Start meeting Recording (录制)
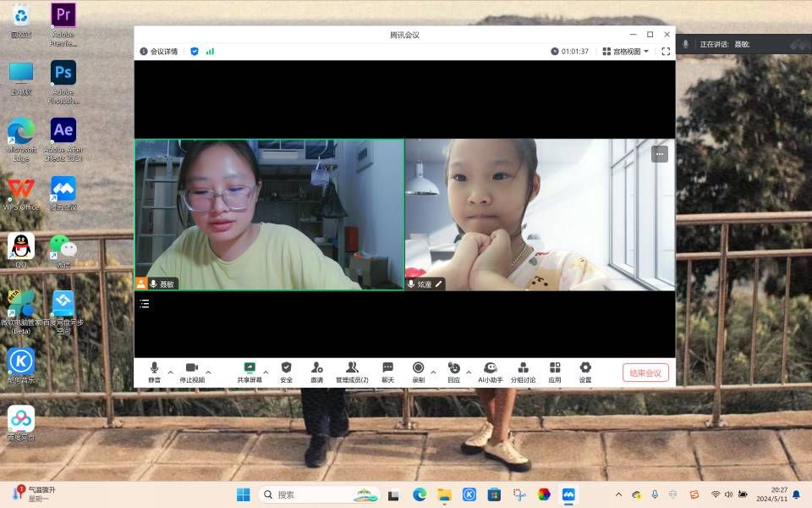 418,372
